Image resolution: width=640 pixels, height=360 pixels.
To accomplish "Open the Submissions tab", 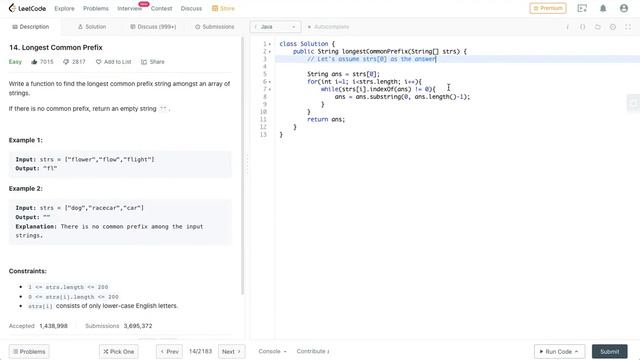I will click(214, 27).
